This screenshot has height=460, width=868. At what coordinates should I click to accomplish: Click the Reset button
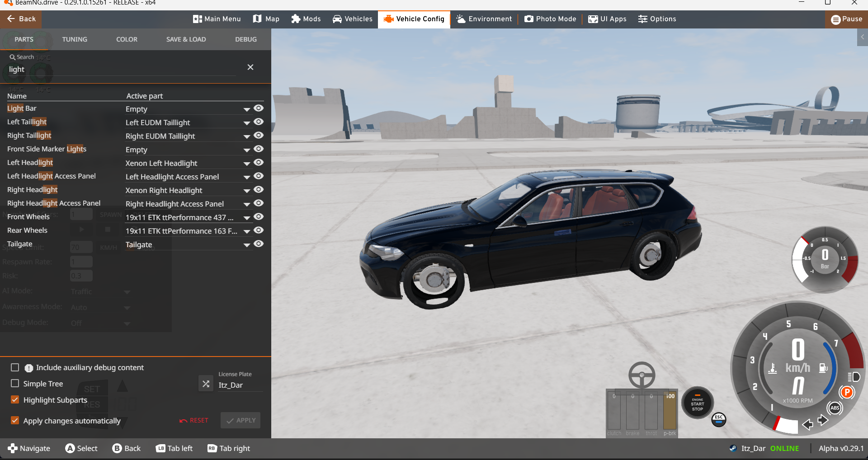[194, 420]
